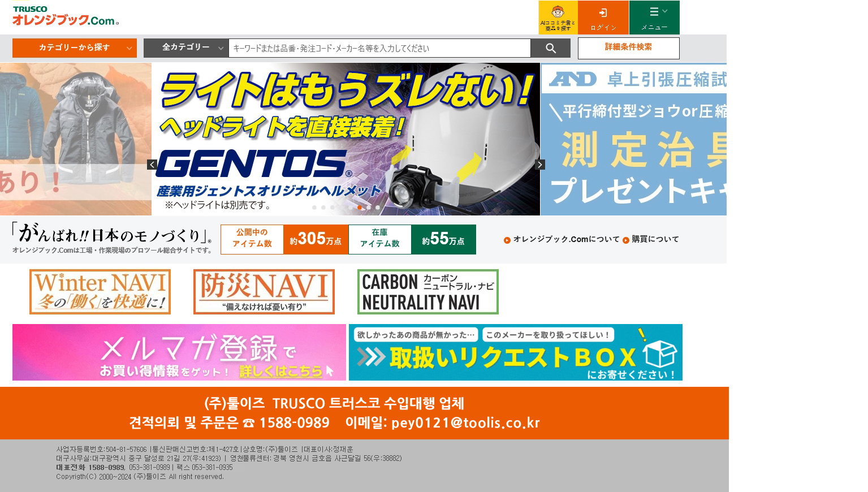Click the 約55万点 stock count
Image resolution: width=868 pixels, height=492 pixels.
click(x=443, y=239)
